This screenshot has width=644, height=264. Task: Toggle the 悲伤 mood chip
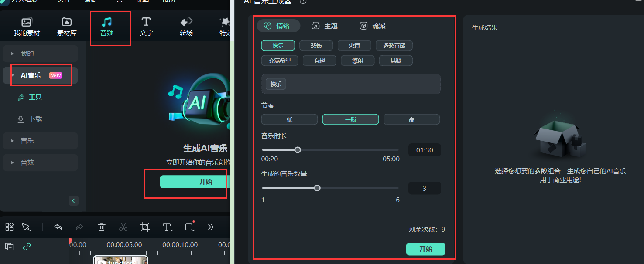316,45
